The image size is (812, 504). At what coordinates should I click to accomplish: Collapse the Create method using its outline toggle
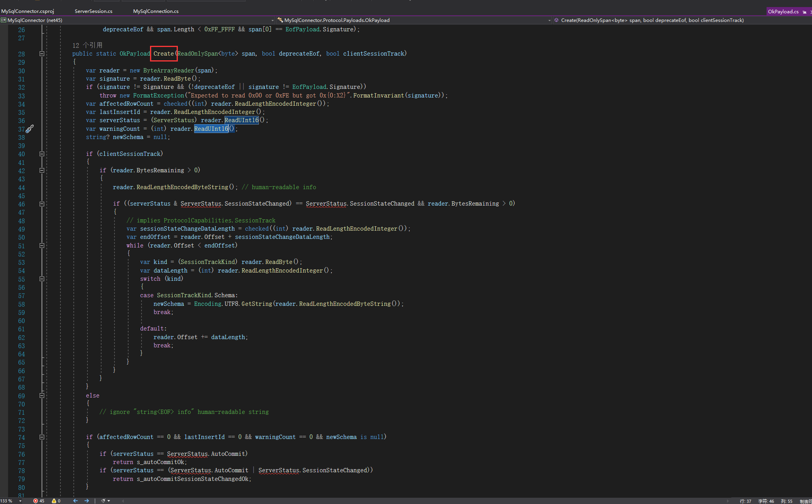coord(42,54)
